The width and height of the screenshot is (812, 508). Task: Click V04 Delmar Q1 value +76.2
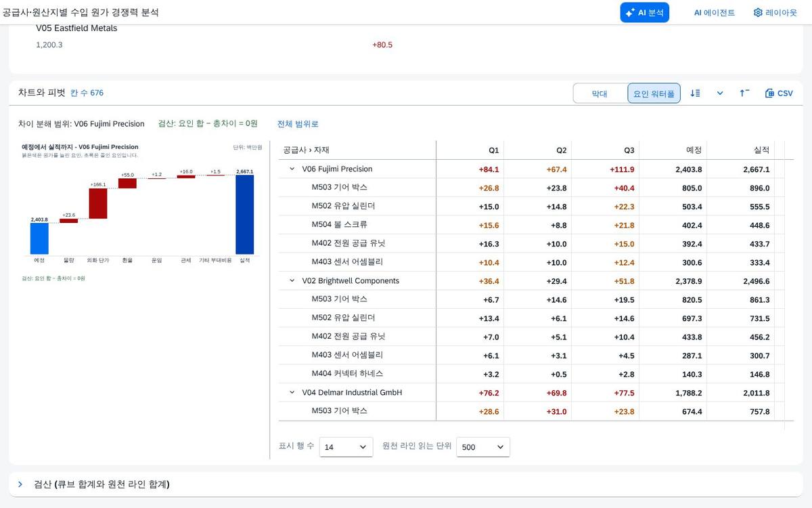pyautogui.click(x=489, y=393)
